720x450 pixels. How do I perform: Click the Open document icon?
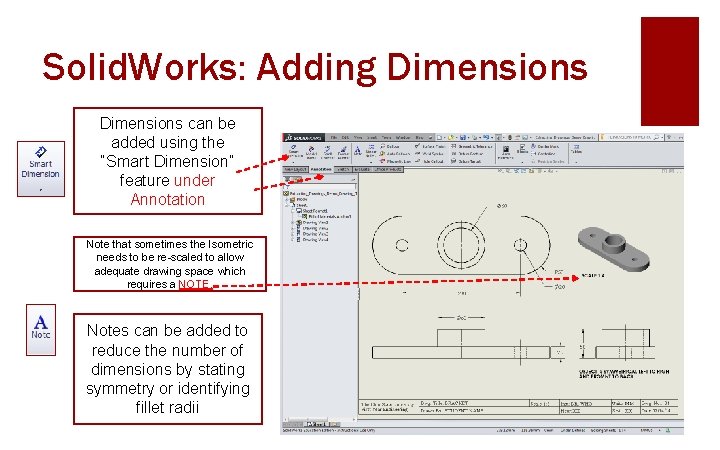click(x=451, y=137)
